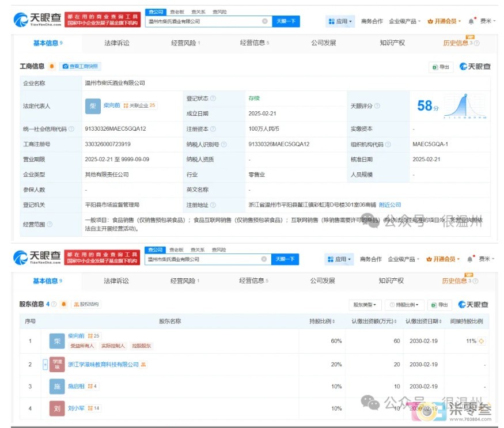Click the help icon next to 登记状态

click(213, 99)
